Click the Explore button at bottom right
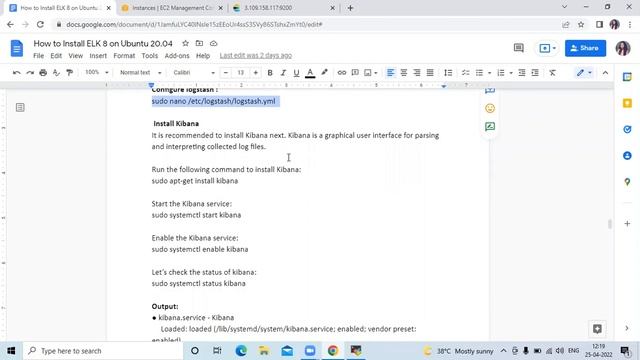 (x=597, y=329)
